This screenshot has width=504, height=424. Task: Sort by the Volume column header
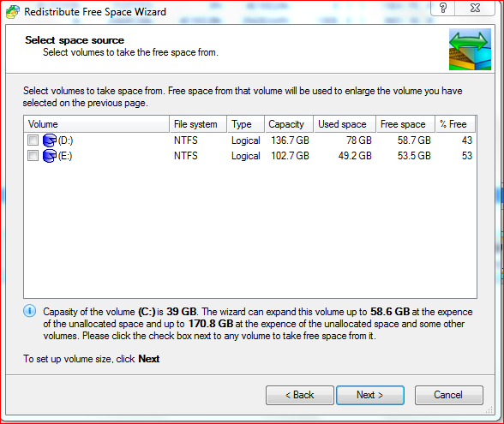96,124
